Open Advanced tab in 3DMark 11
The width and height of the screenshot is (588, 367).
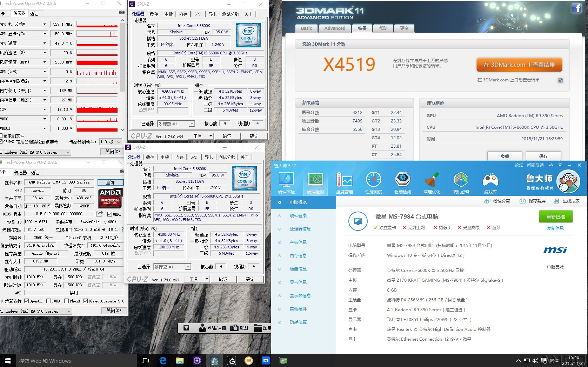tap(335, 28)
